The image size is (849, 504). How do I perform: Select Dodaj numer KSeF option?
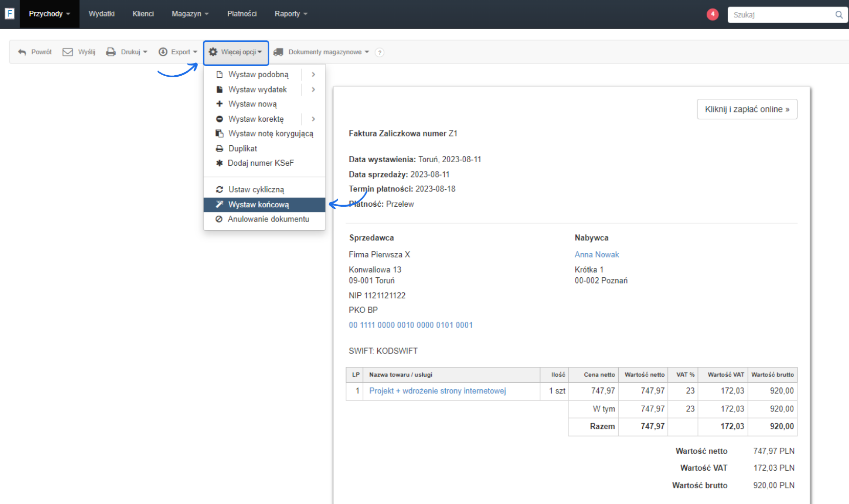260,163
